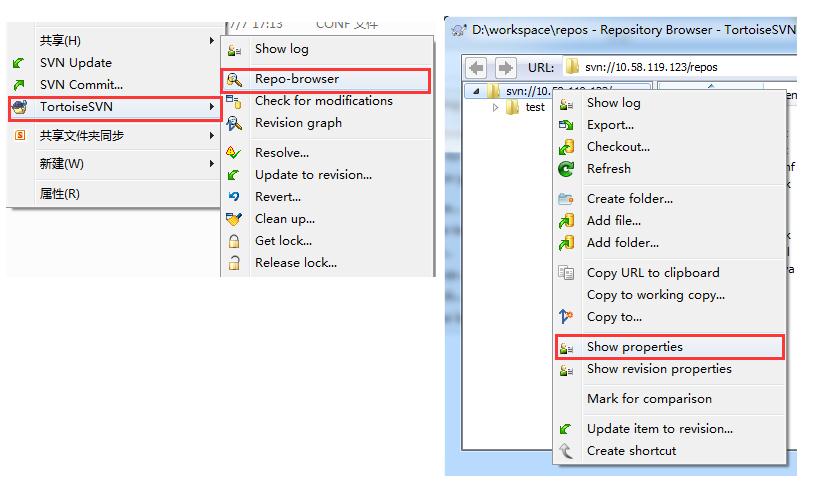Click Copy to branch icon
Image resolution: width=816 pixels, height=487 pixels.
(566, 316)
